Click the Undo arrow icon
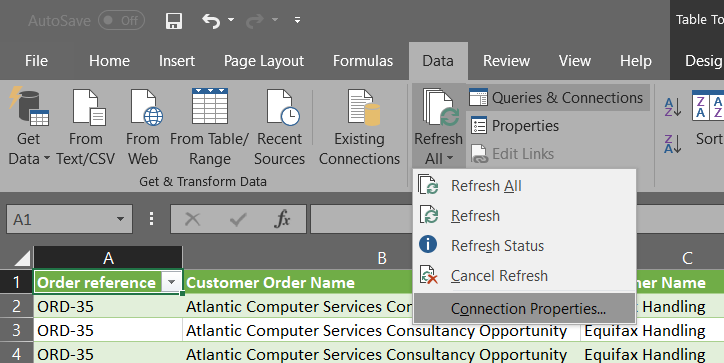Viewport: 724px width, 363px height. (x=211, y=21)
